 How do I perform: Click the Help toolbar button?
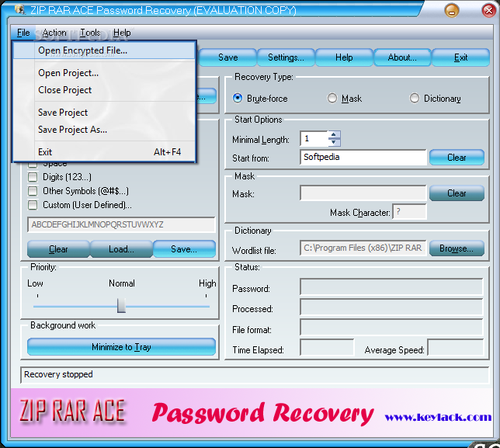click(x=344, y=57)
